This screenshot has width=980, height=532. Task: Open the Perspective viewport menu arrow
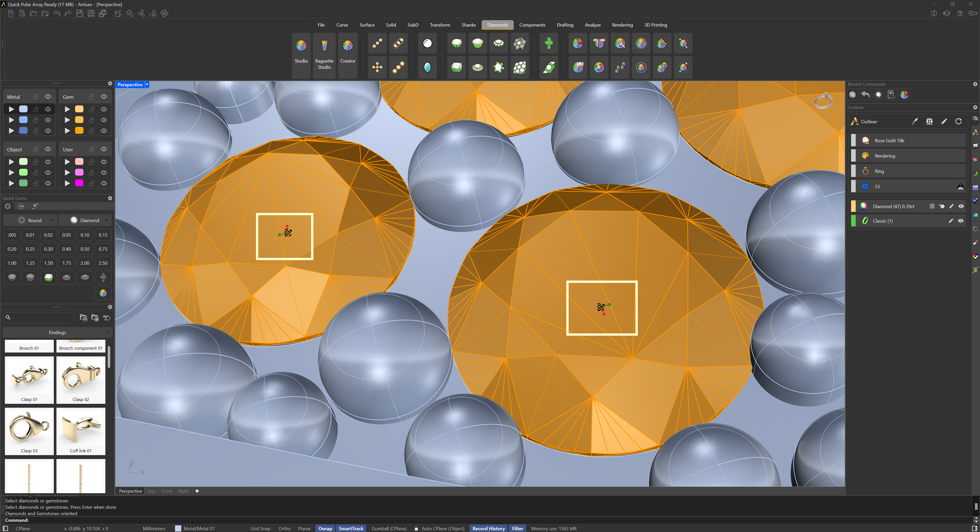click(x=147, y=84)
